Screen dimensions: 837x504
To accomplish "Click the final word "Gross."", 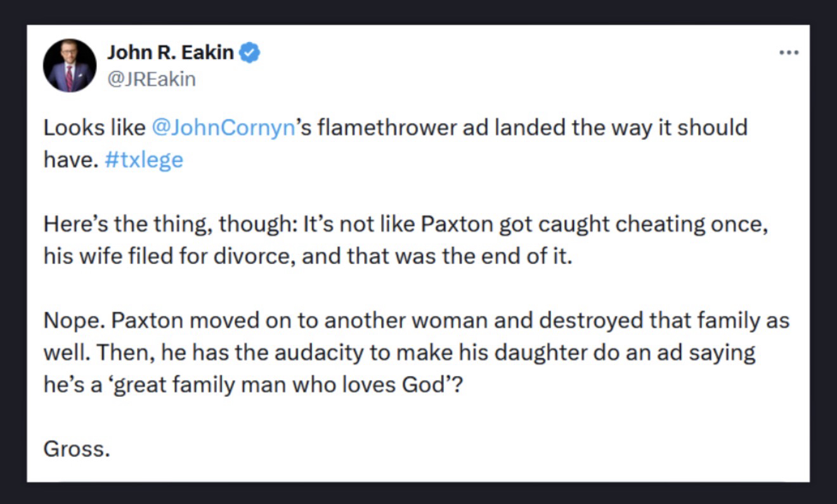I will (x=77, y=448).
